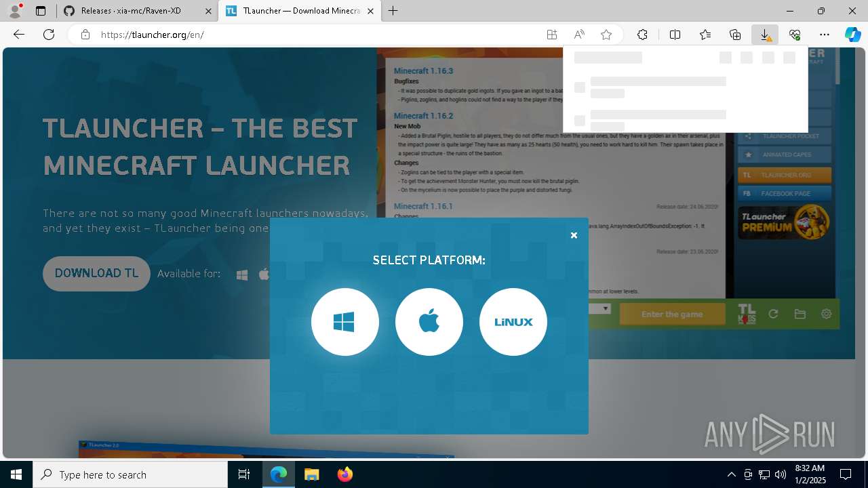Viewport: 868px width, 488px height.
Task: Click the Minecraft 1.16.1 heading
Action: click(x=423, y=206)
